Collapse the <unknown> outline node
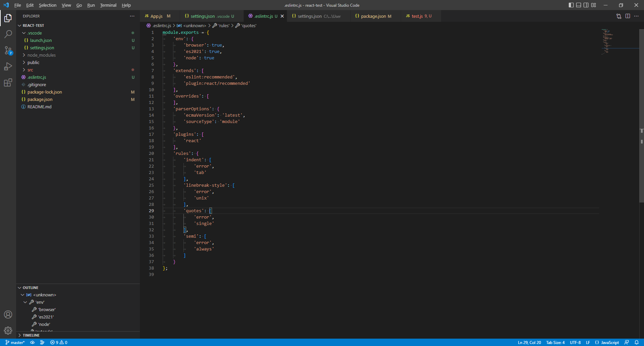The image size is (644, 346). point(22,295)
